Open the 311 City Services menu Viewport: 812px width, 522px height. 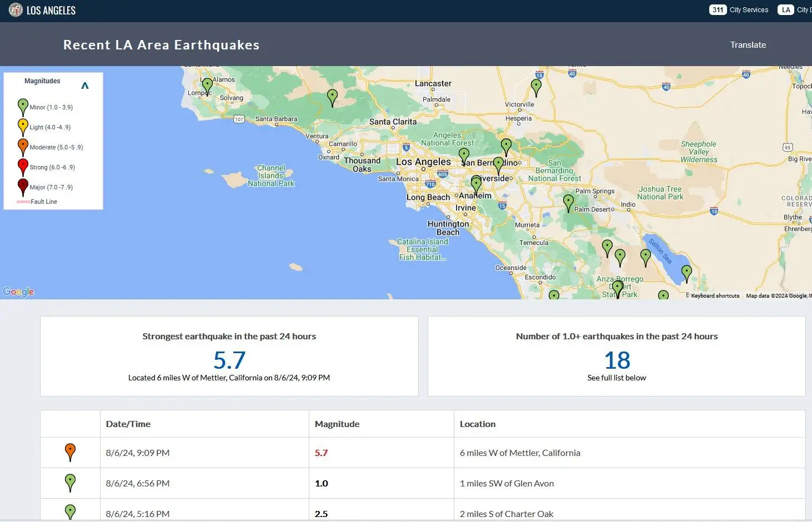pyautogui.click(x=739, y=10)
